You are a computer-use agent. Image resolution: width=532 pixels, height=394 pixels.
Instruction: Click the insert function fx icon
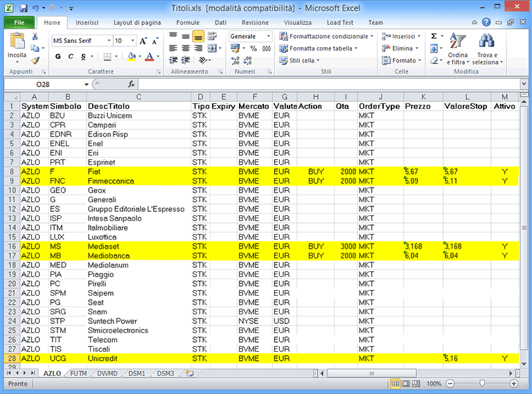coord(132,84)
